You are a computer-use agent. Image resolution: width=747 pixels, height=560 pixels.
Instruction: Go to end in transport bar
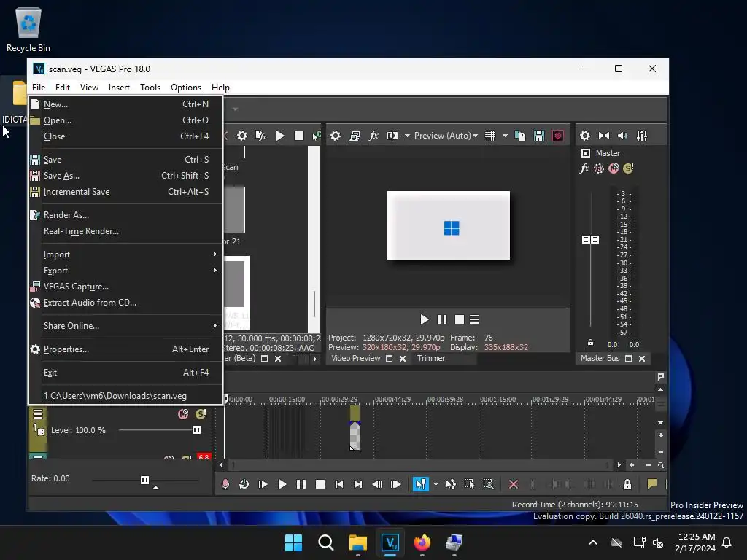pos(357,484)
